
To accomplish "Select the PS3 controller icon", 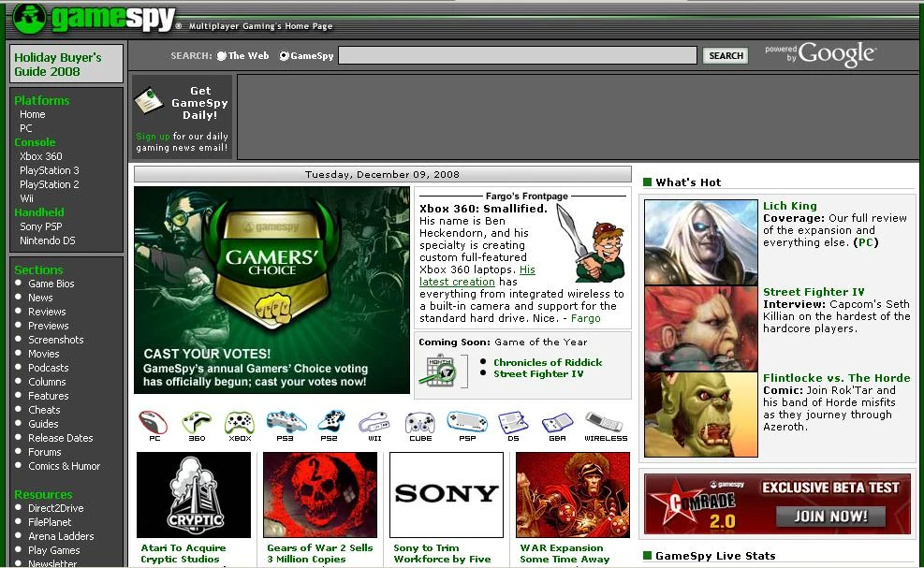I will click(x=286, y=421).
